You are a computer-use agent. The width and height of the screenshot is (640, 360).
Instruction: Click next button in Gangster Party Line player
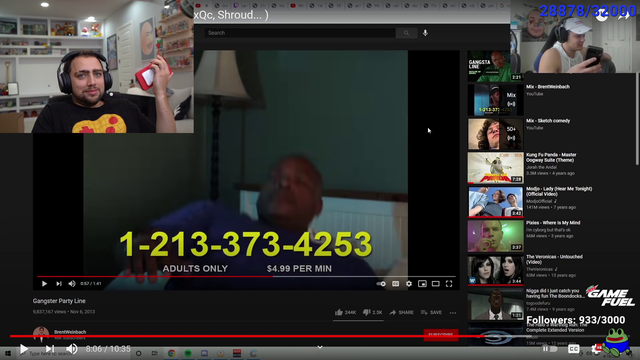59,284
